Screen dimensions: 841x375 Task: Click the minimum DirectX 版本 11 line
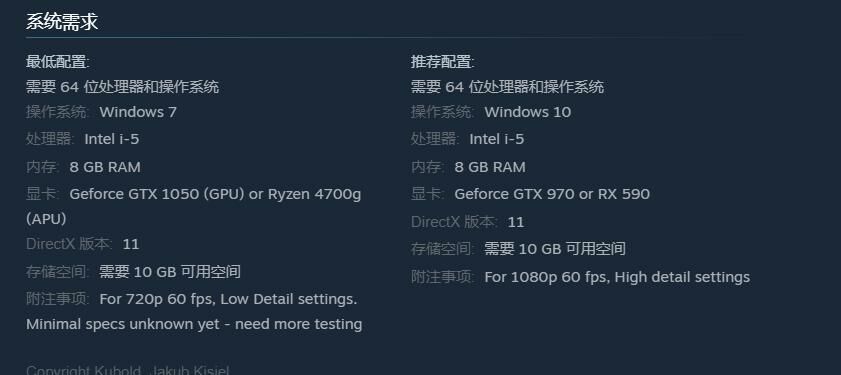tap(83, 245)
